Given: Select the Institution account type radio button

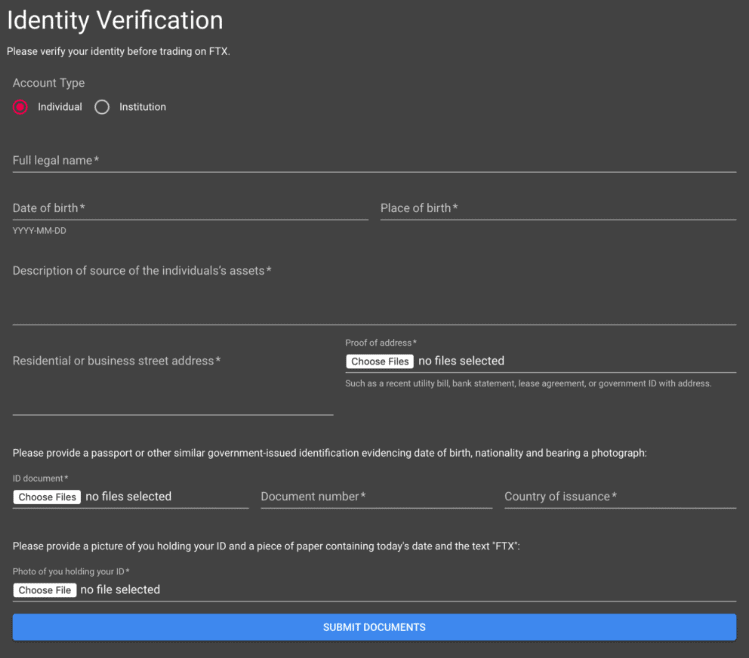Looking at the screenshot, I should click(x=102, y=107).
